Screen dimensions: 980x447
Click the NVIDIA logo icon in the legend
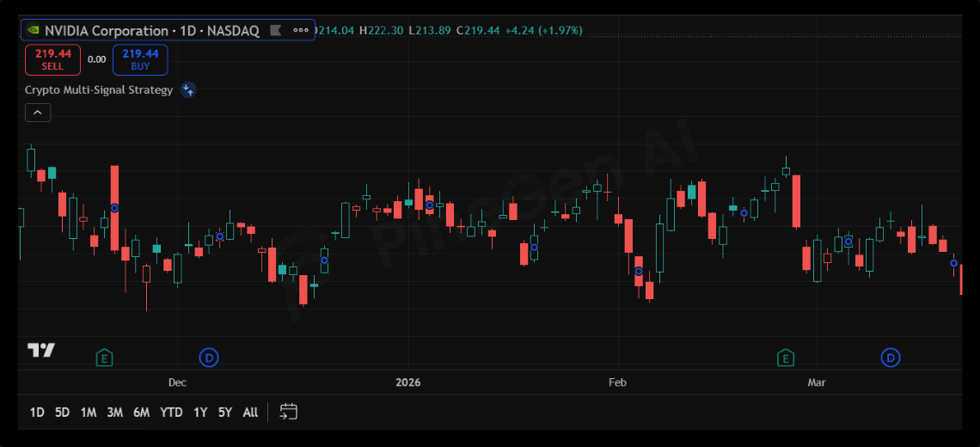[x=34, y=30]
